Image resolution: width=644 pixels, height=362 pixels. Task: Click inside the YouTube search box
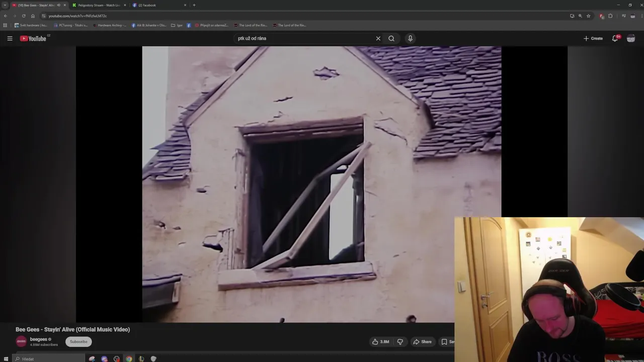pos(304,38)
